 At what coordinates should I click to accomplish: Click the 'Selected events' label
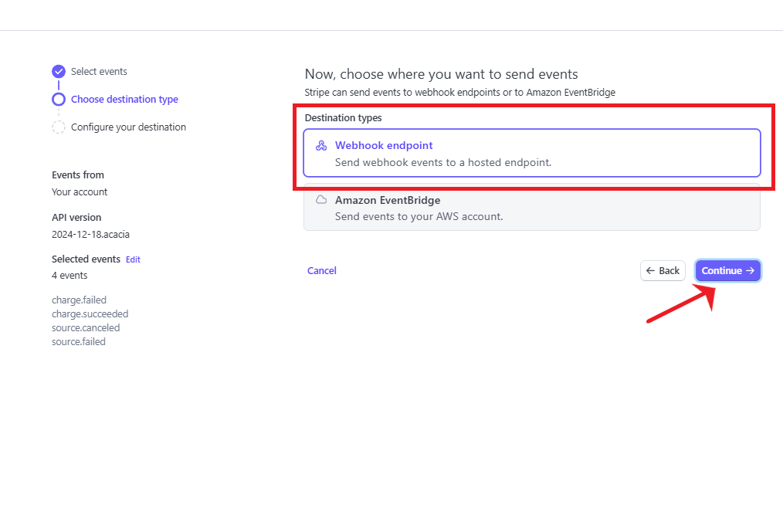tap(86, 259)
